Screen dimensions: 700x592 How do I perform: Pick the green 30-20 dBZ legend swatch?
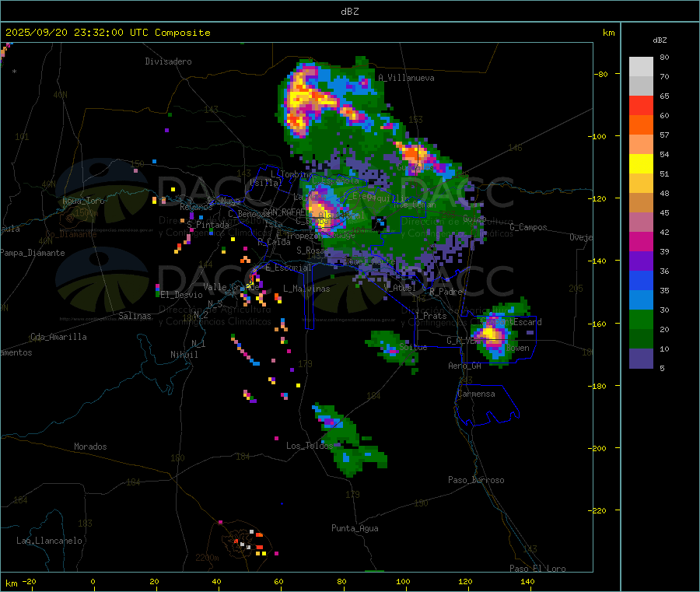641,319
